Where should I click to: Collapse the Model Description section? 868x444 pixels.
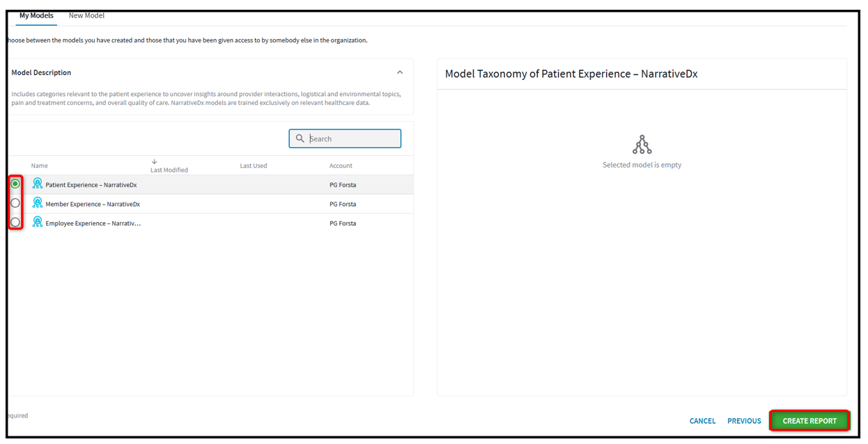pos(400,72)
